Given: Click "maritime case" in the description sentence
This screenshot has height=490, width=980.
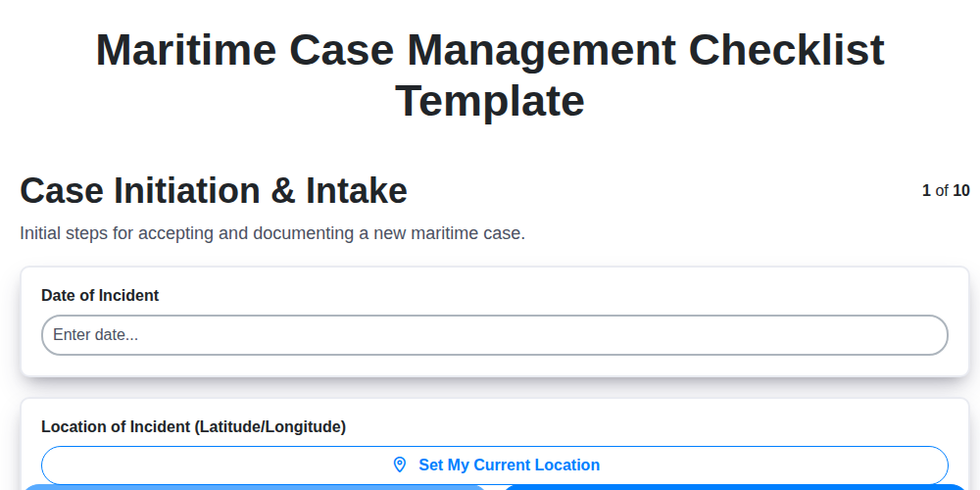Looking at the screenshot, I should (x=471, y=234).
